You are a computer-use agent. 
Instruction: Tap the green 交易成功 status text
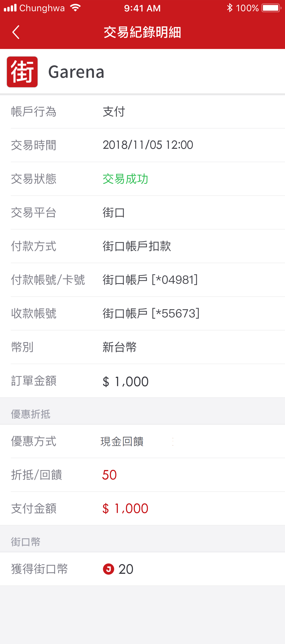click(125, 179)
